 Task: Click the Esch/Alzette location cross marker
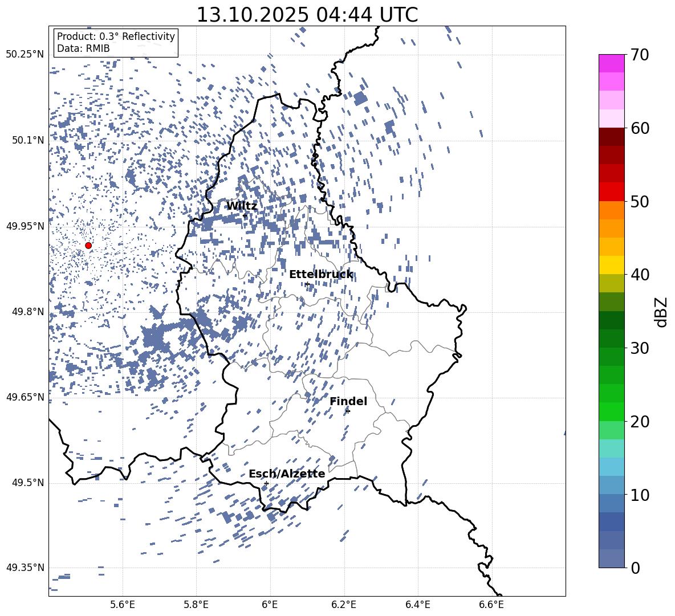coord(266,483)
